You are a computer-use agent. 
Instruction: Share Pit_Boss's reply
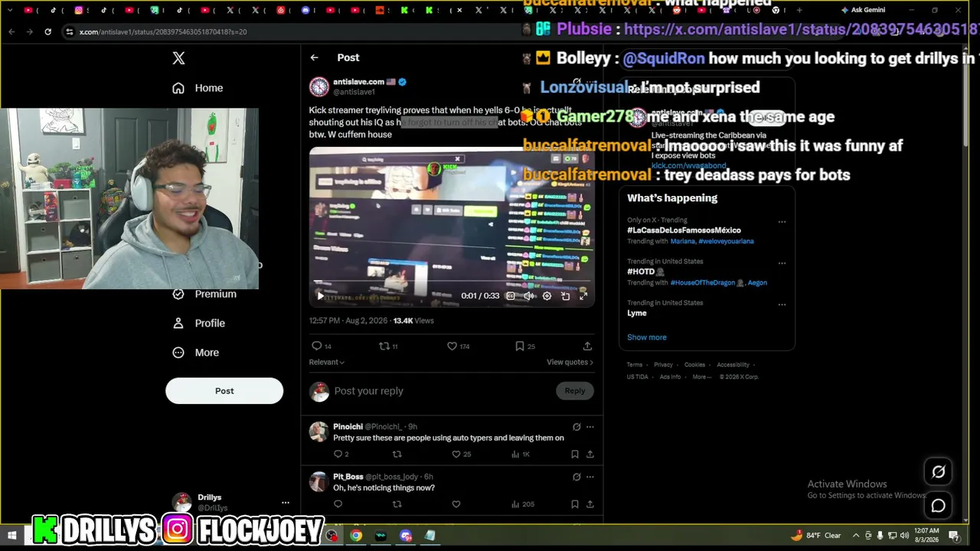pos(590,504)
